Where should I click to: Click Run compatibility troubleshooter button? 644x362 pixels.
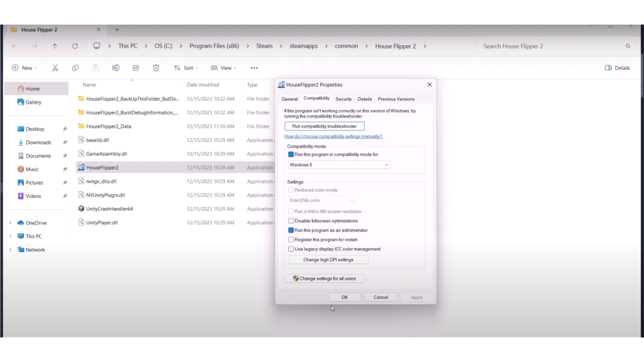(325, 126)
